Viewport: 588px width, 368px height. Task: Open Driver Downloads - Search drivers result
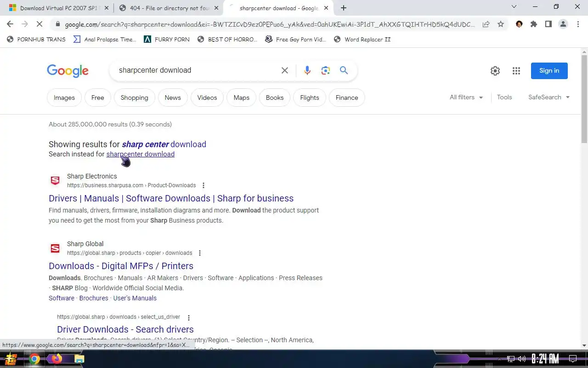[x=125, y=329]
